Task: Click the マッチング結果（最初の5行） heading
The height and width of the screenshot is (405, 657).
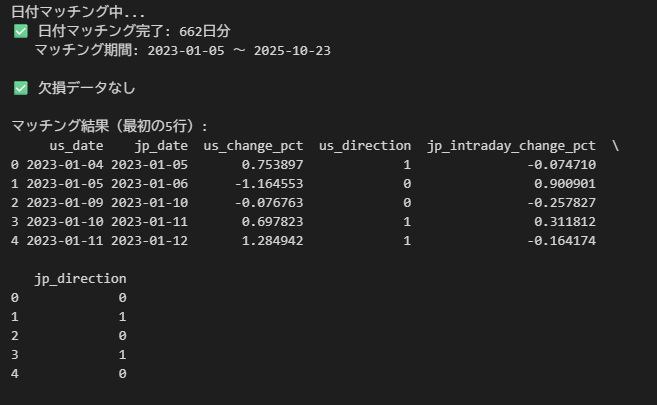Action: point(110,126)
